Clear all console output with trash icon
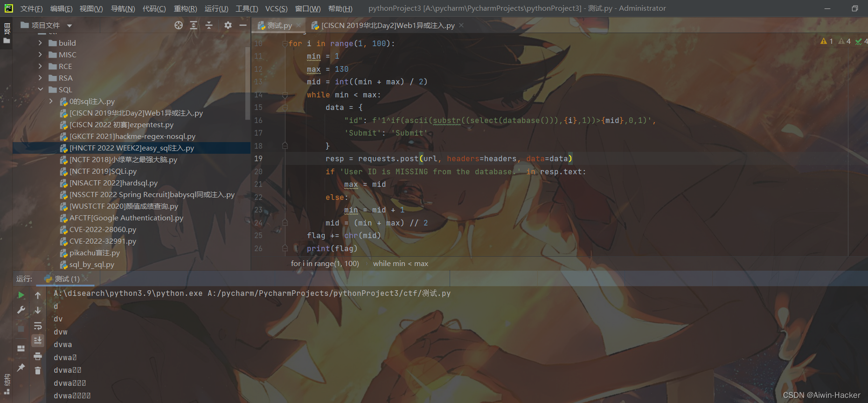This screenshot has width=868, height=403. (38, 371)
